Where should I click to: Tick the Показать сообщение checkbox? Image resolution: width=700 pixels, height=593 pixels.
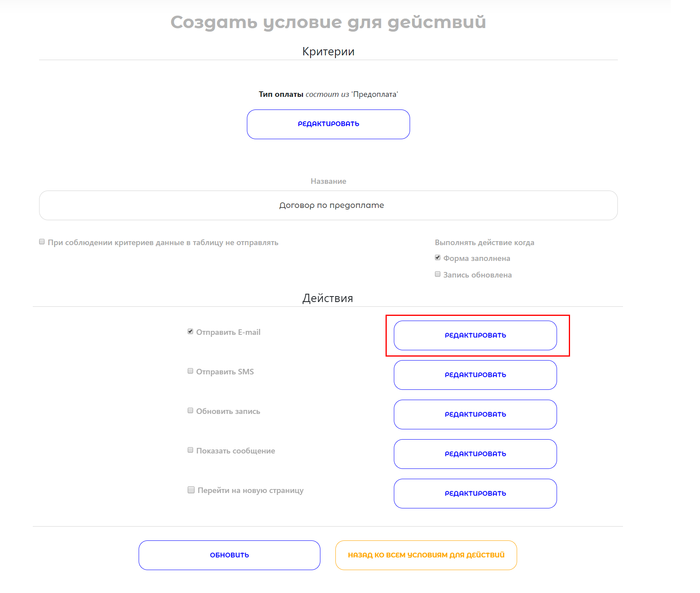click(190, 450)
